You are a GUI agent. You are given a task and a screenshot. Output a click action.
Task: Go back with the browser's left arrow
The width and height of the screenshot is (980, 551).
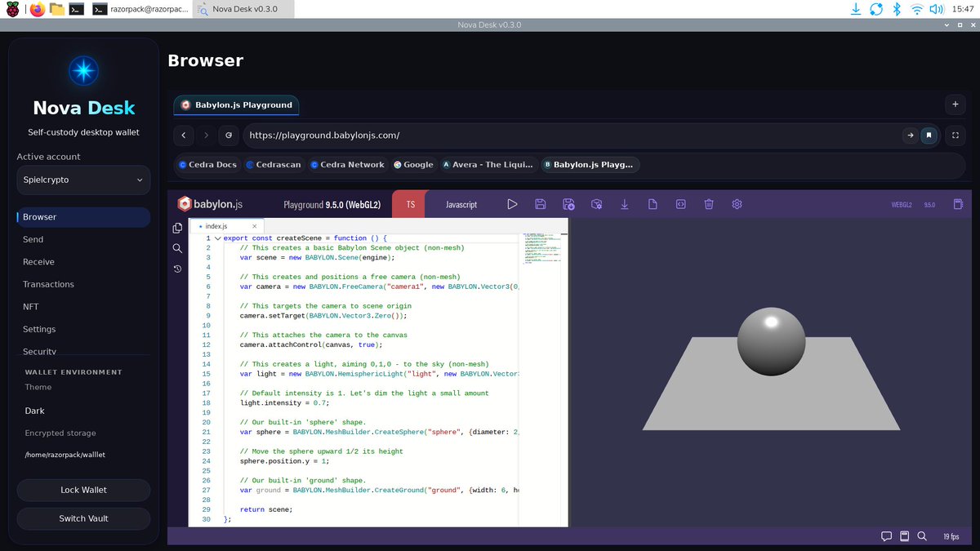tap(184, 136)
